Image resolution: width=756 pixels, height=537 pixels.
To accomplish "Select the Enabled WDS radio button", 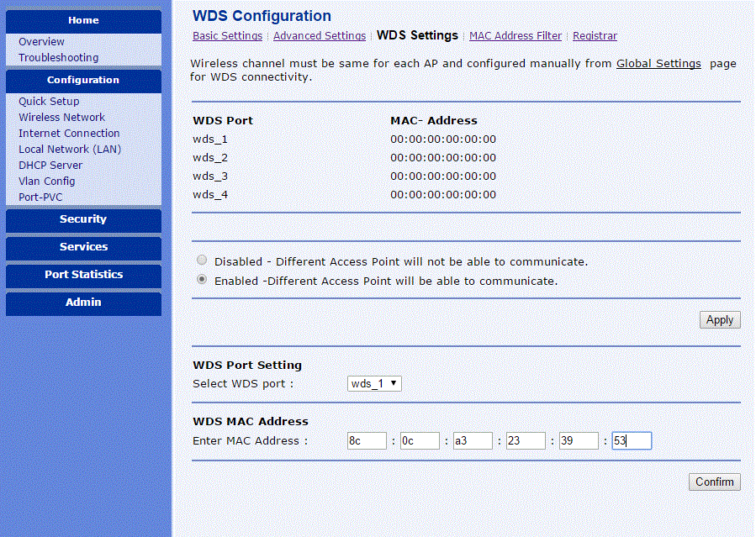I will click(202, 281).
